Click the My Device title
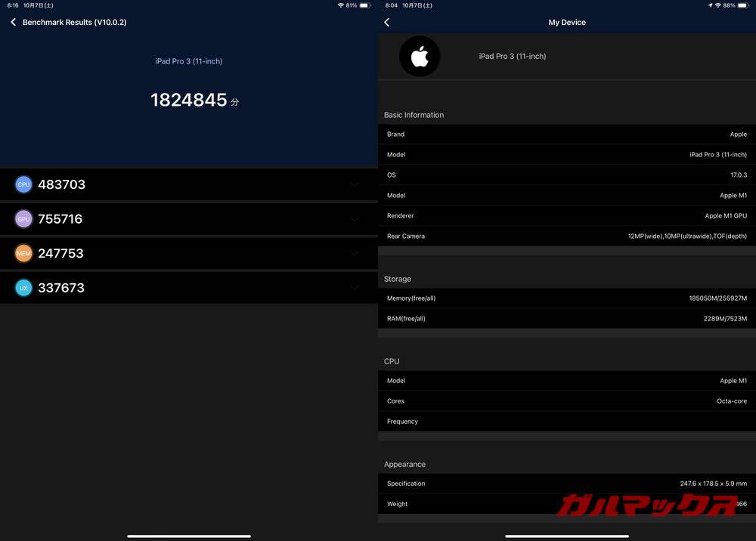 click(566, 22)
